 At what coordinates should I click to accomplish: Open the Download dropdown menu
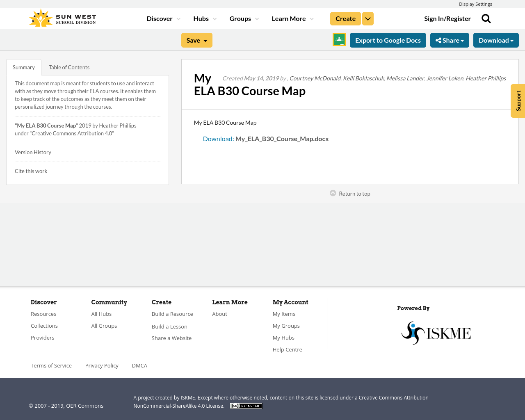pyautogui.click(x=496, y=40)
